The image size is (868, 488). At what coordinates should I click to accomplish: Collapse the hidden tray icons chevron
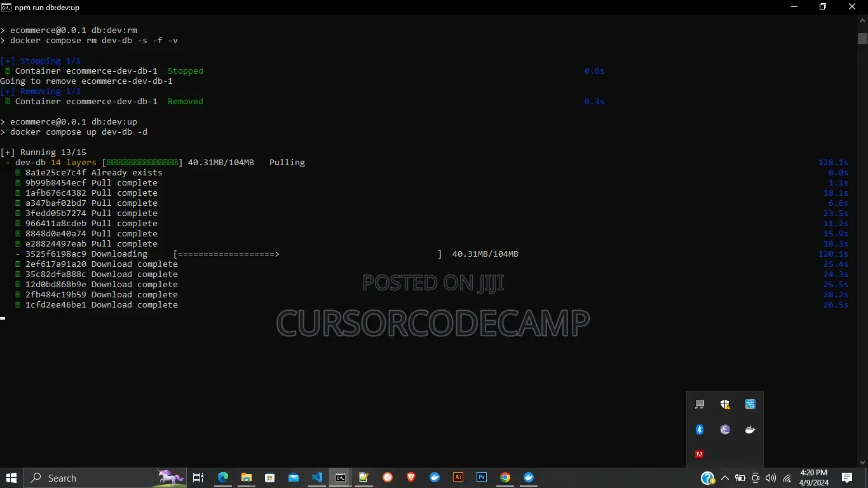coord(725,478)
